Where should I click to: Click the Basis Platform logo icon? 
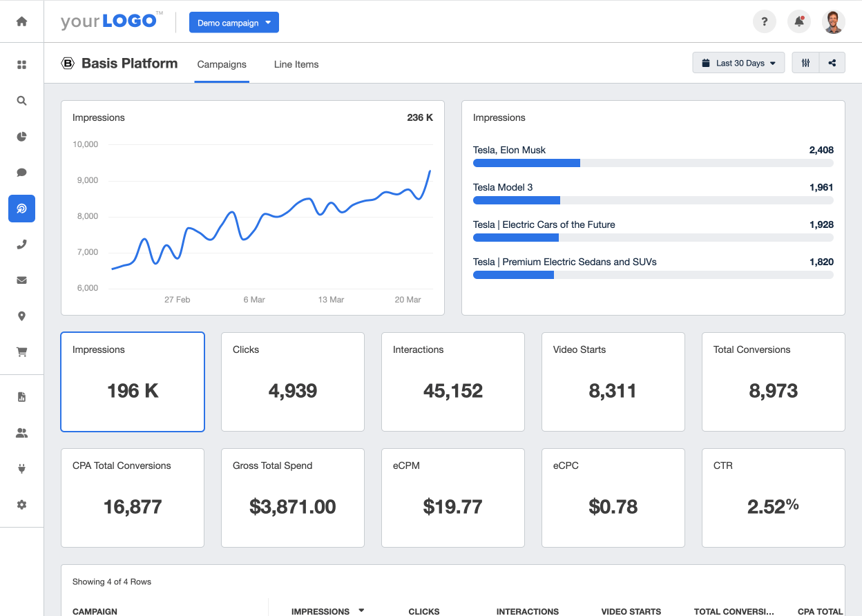click(x=68, y=64)
